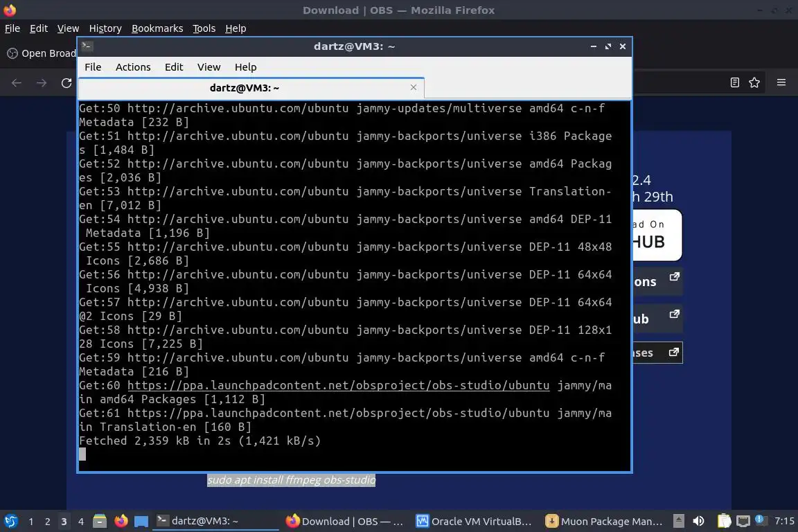Minimize the terminal window
The image size is (798, 532).
594,46
